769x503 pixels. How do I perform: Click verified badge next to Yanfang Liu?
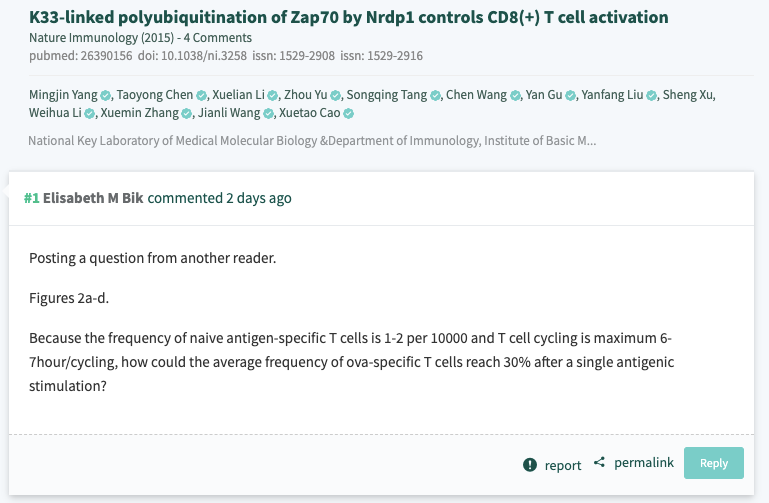point(651,96)
